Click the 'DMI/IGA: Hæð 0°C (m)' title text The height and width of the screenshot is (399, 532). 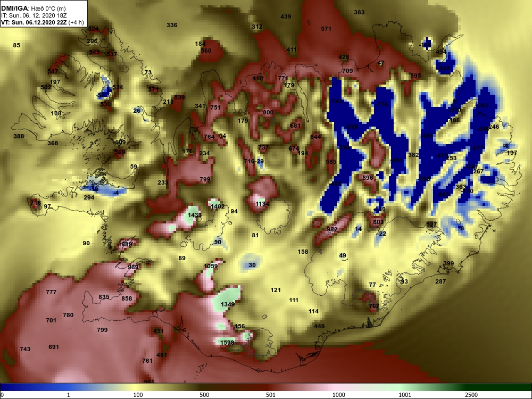coord(33,9)
